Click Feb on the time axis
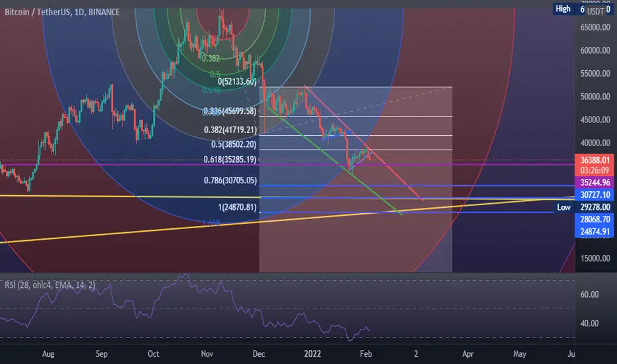Viewport: 617px width, 364px height. pyautogui.click(x=366, y=354)
